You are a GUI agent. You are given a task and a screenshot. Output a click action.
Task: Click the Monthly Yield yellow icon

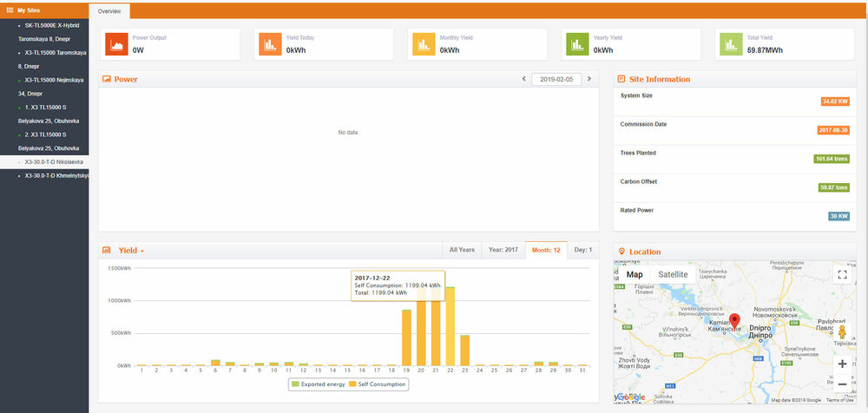coord(424,44)
